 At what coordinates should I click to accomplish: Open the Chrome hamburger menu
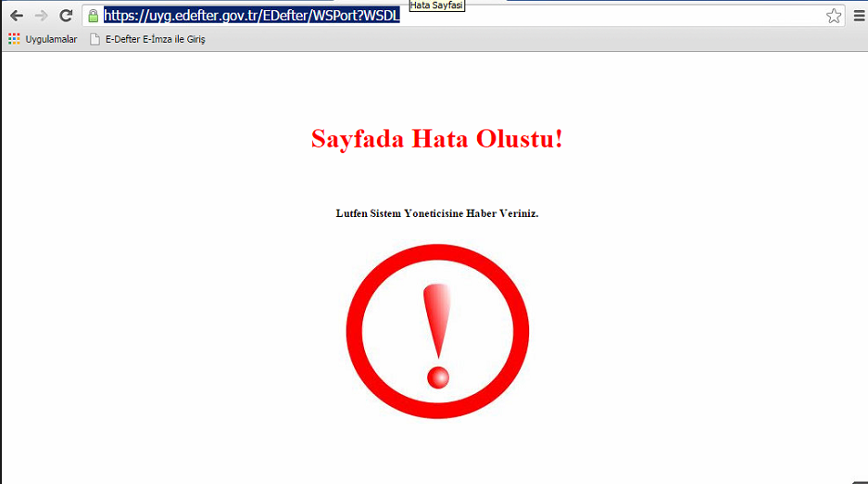(x=859, y=16)
